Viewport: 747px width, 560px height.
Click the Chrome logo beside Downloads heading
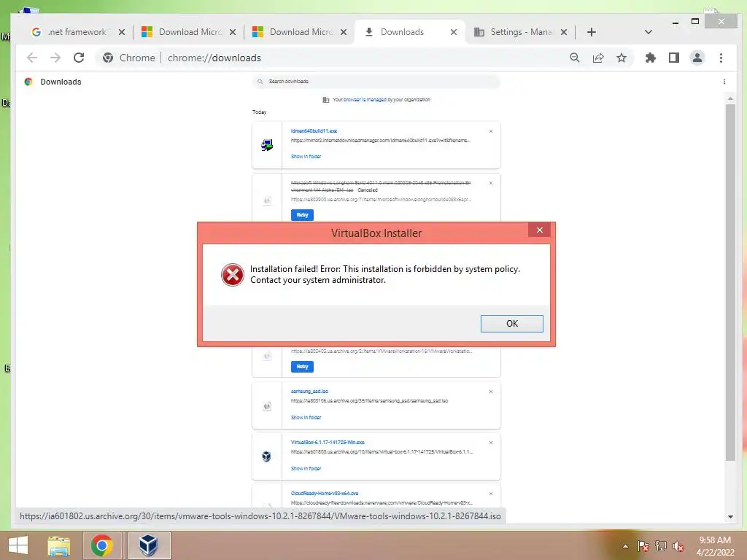(x=28, y=82)
